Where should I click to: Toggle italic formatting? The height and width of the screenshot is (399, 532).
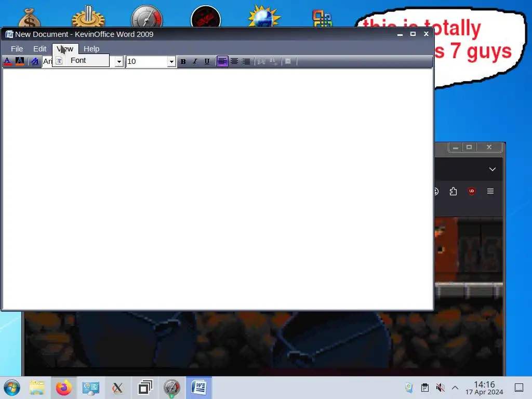(195, 61)
